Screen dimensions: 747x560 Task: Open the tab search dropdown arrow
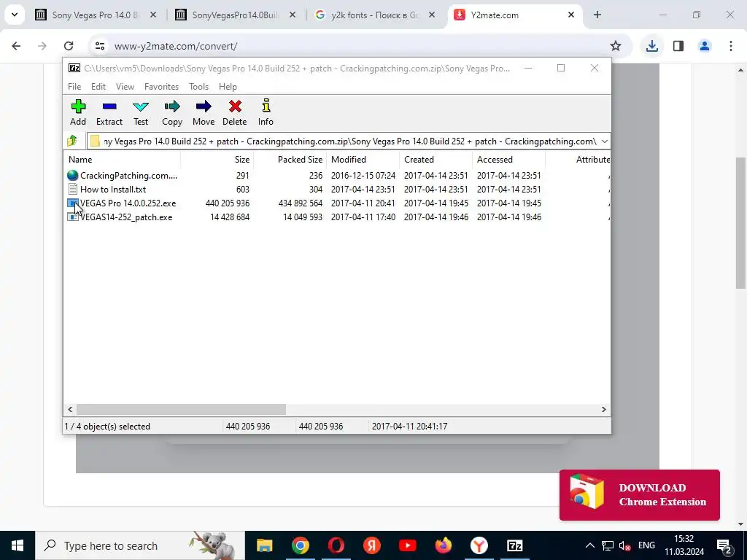(15, 15)
